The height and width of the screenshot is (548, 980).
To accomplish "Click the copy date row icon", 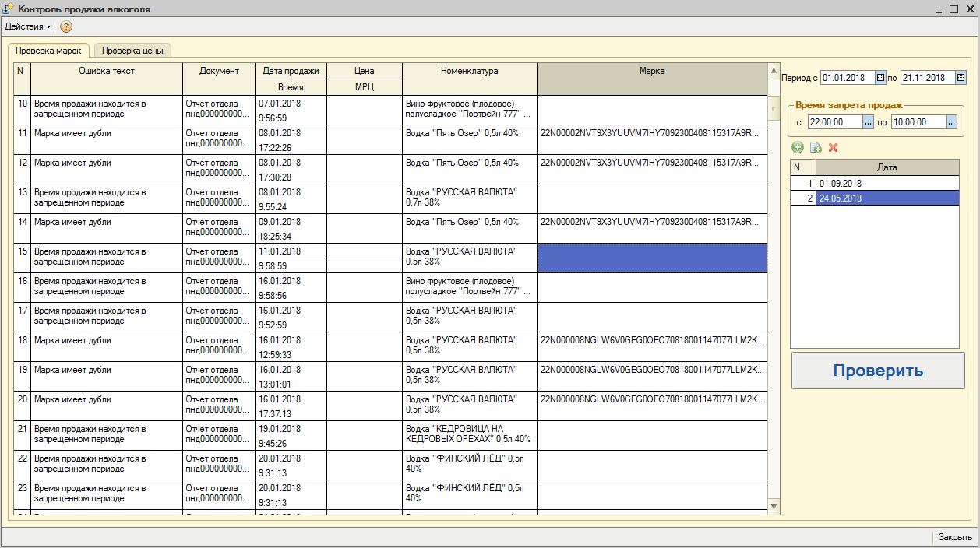I will (x=816, y=147).
